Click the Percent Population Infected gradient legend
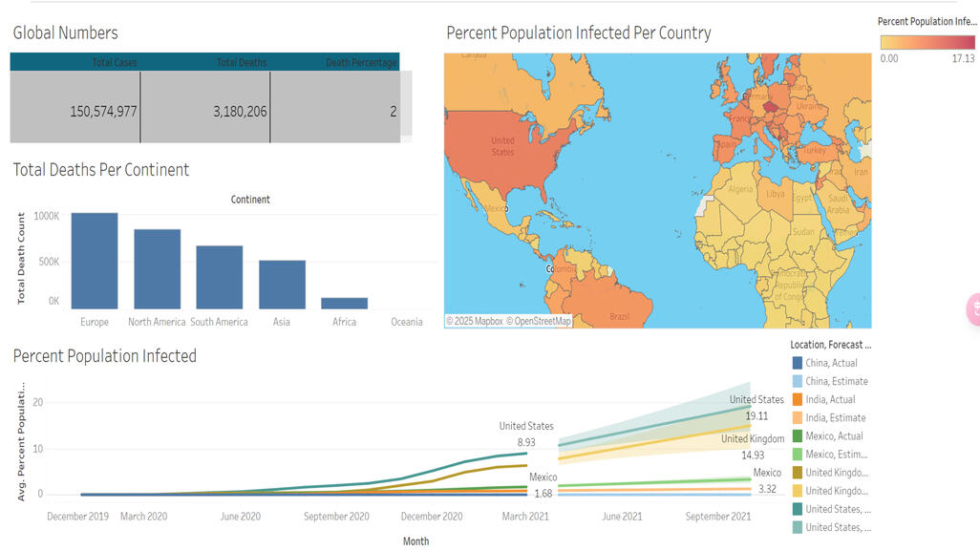Image resolution: width=980 pixels, height=551 pixels. (x=927, y=42)
